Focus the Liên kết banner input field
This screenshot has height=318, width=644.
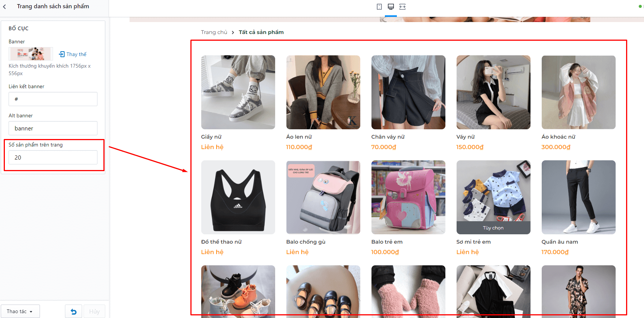coord(53,99)
